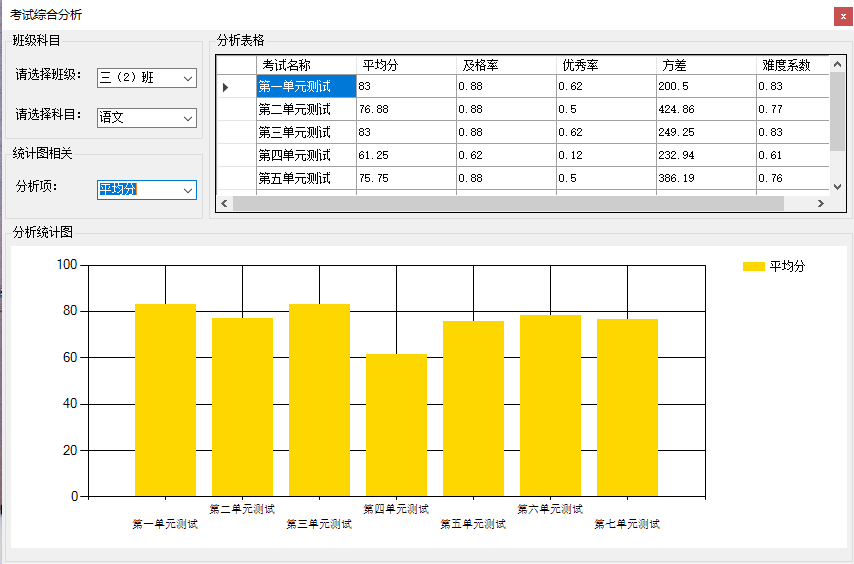854x564 pixels.
Task: Sort by 优秀率 column header
Action: click(x=606, y=65)
